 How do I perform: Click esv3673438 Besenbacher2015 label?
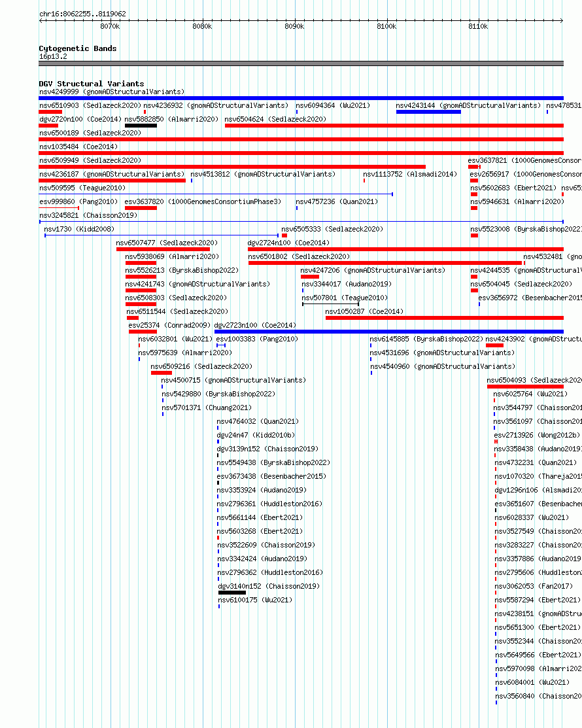[x=271, y=476]
